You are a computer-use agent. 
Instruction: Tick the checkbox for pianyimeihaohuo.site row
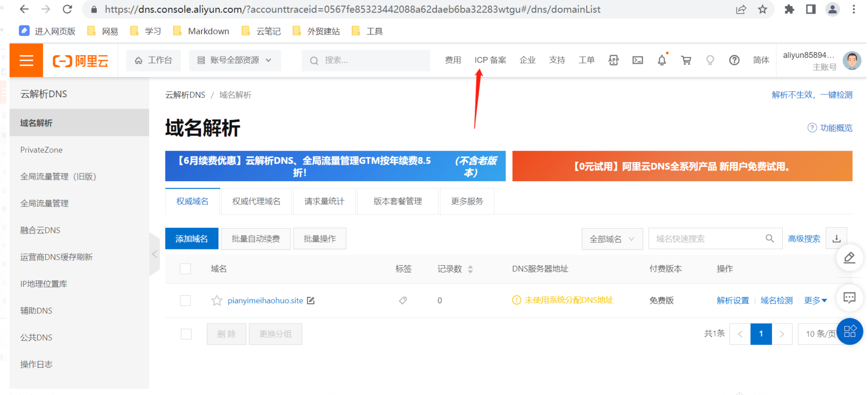click(185, 301)
